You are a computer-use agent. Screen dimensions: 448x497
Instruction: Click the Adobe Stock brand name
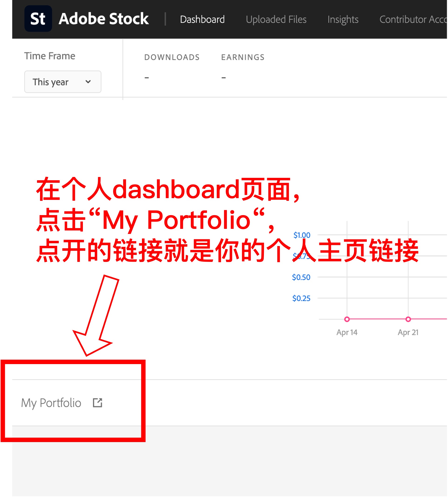click(104, 19)
